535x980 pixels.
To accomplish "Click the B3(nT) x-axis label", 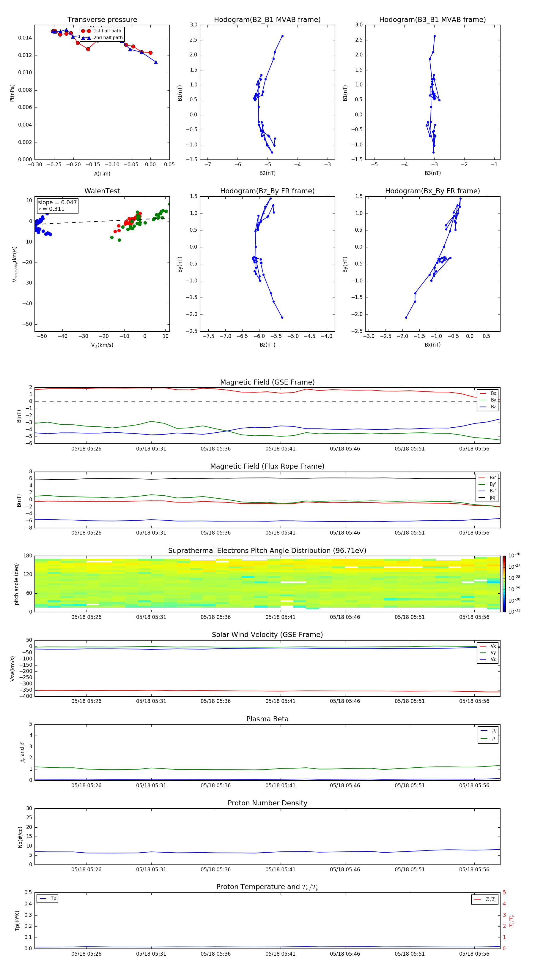I will (x=432, y=173).
